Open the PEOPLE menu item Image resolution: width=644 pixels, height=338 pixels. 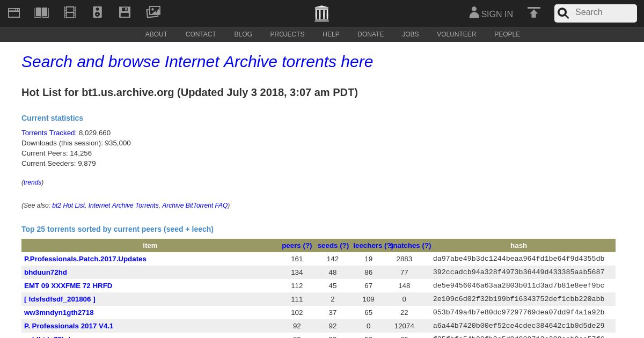[x=507, y=34]
